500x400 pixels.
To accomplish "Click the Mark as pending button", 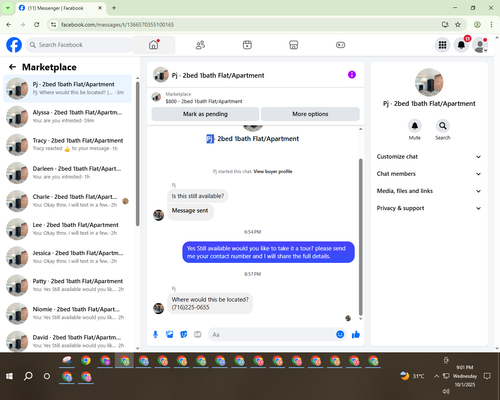I will point(205,114).
